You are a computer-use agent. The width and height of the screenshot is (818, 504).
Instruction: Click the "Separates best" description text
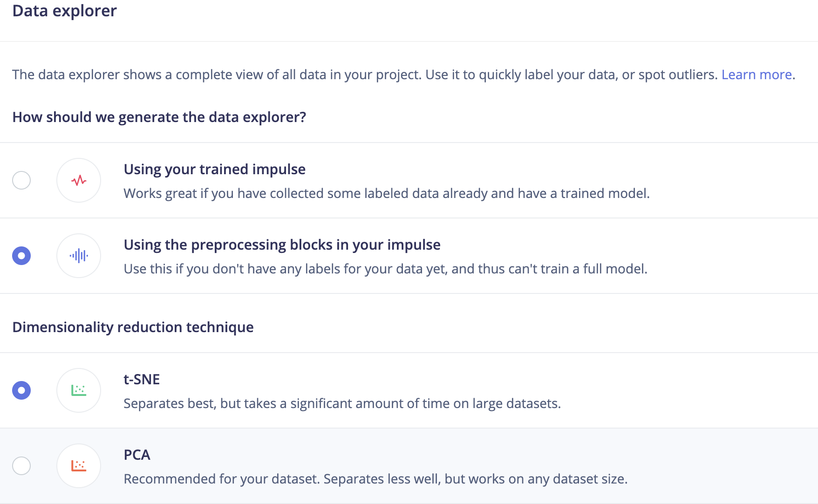point(342,403)
